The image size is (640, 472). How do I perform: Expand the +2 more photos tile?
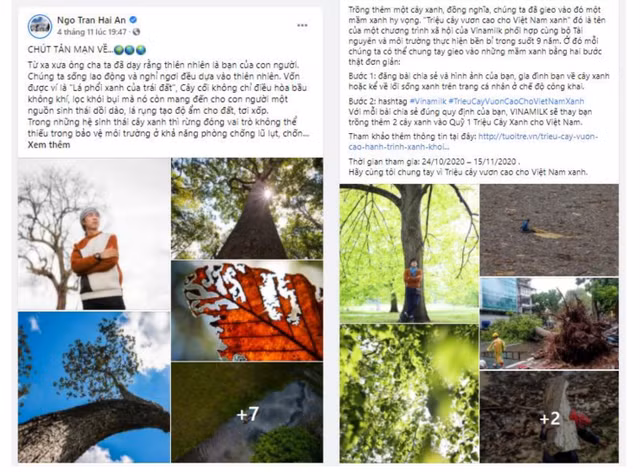[x=549, y=417]
